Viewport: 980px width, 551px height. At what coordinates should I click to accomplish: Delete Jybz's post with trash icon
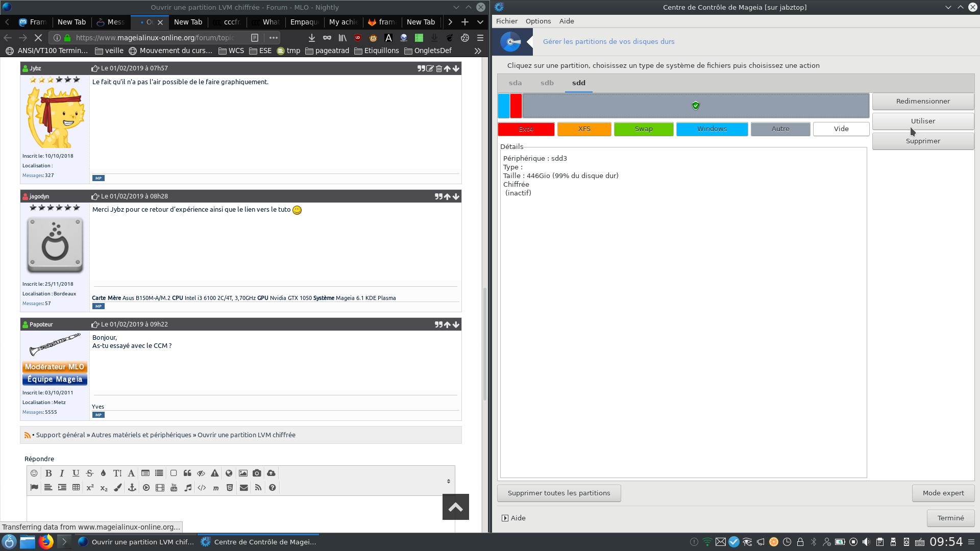coord(438,68)
